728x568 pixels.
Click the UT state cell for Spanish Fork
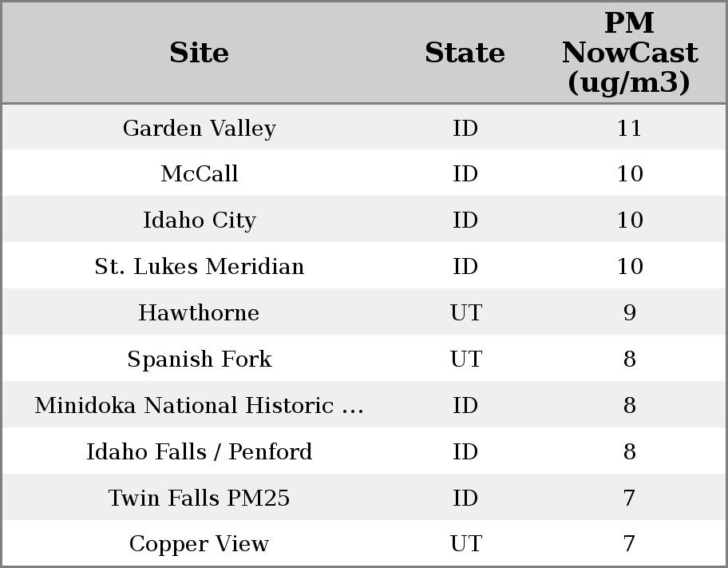click(465, 359)
